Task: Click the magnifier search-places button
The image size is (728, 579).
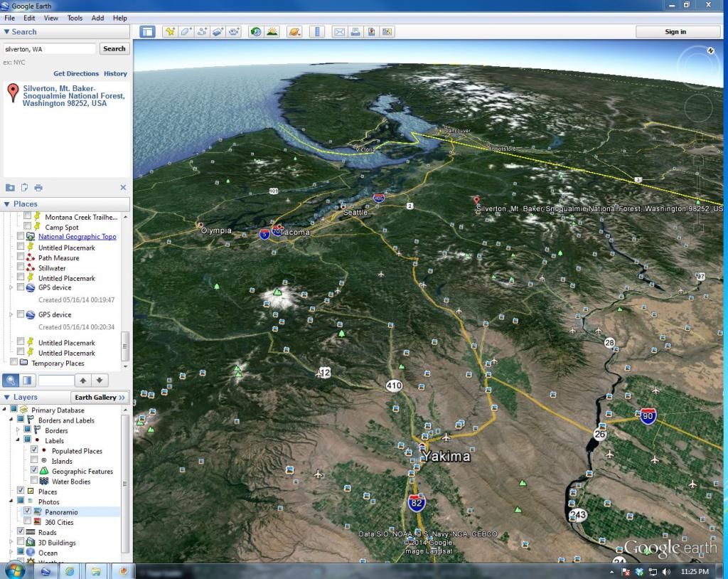Action: (11, 380)
